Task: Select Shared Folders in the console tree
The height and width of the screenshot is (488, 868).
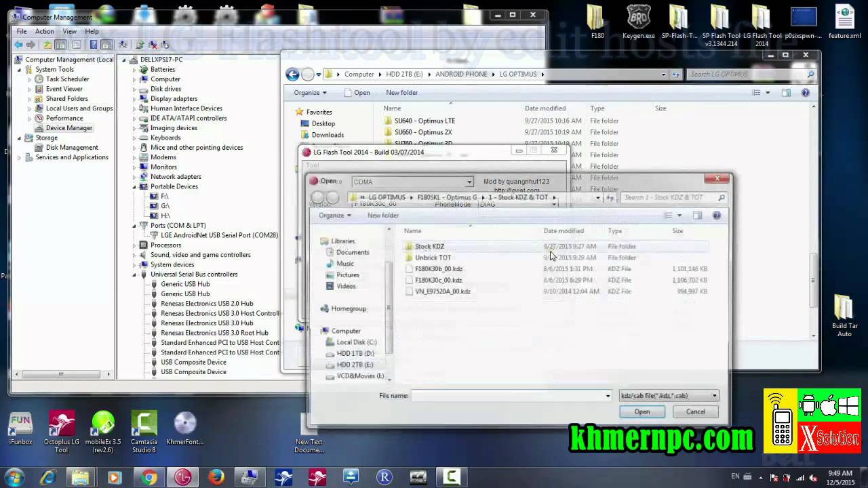Action: pos(66,98)
